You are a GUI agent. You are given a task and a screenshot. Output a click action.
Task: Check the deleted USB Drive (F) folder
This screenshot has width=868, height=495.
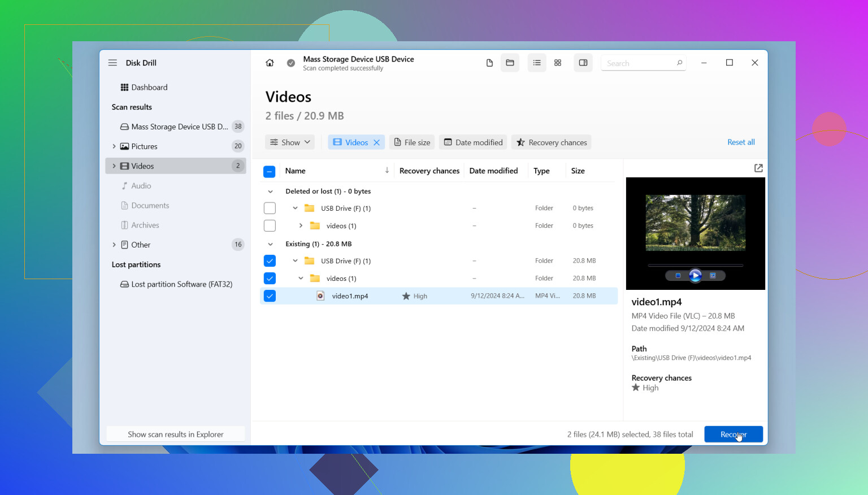(270, 209)
